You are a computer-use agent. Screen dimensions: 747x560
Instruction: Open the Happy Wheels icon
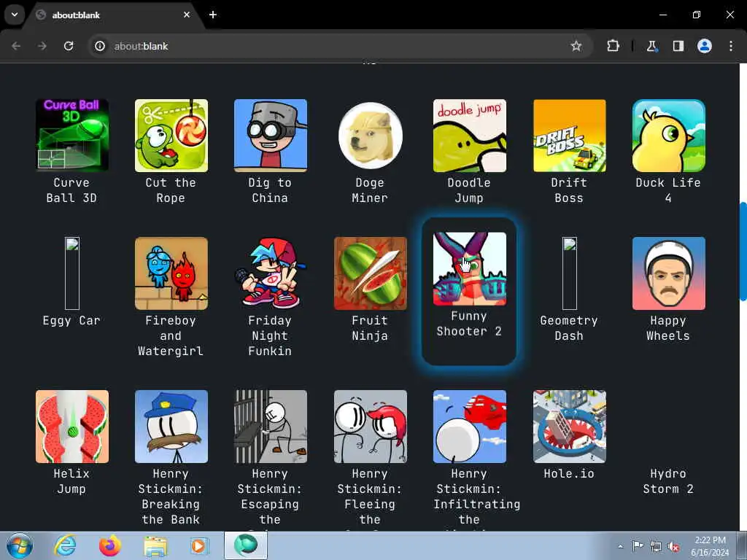(669, 273)
